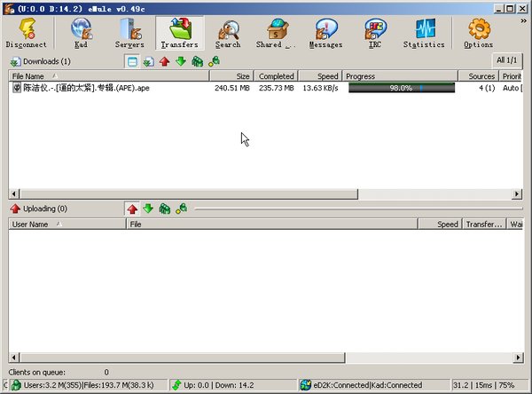The height and width of the screenshot is (394, 532).
Task: Click the Uploading (0) label button
Action: tap(39, 209)
